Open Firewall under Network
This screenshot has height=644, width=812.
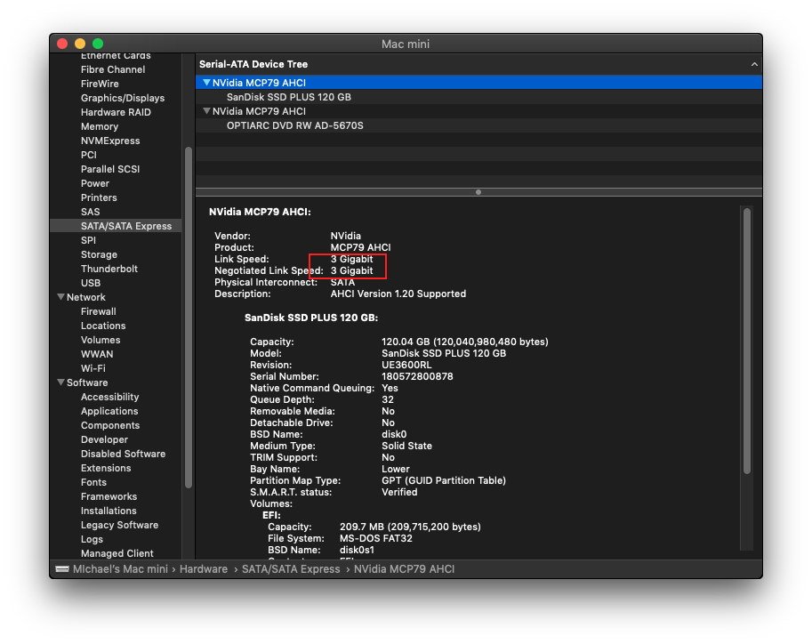point(99,311)
